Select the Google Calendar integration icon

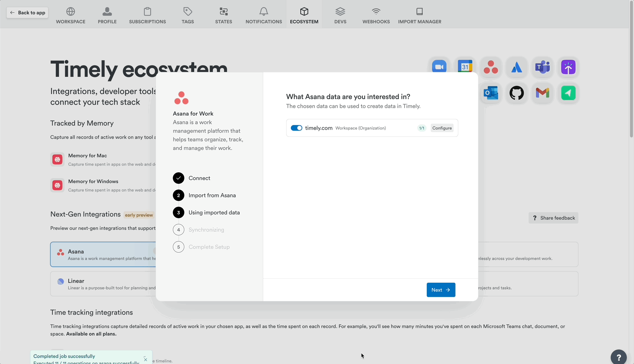click(x=465, y=67)
